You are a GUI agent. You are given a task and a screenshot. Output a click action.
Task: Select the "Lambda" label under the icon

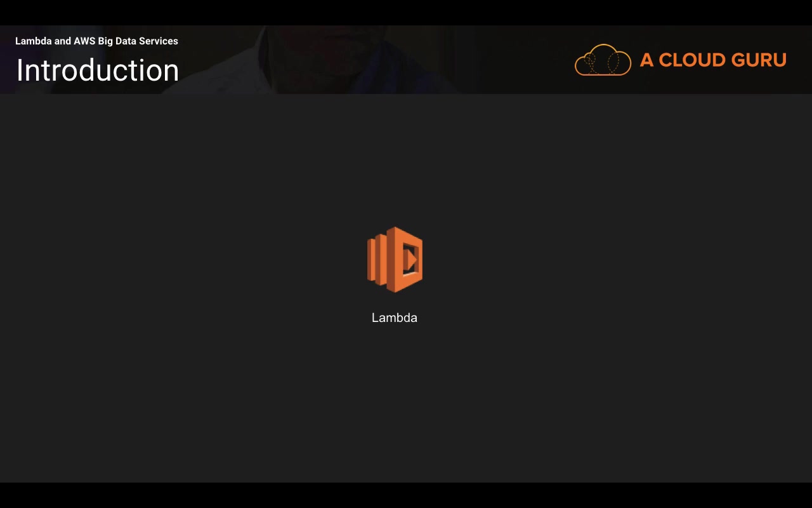395,317
